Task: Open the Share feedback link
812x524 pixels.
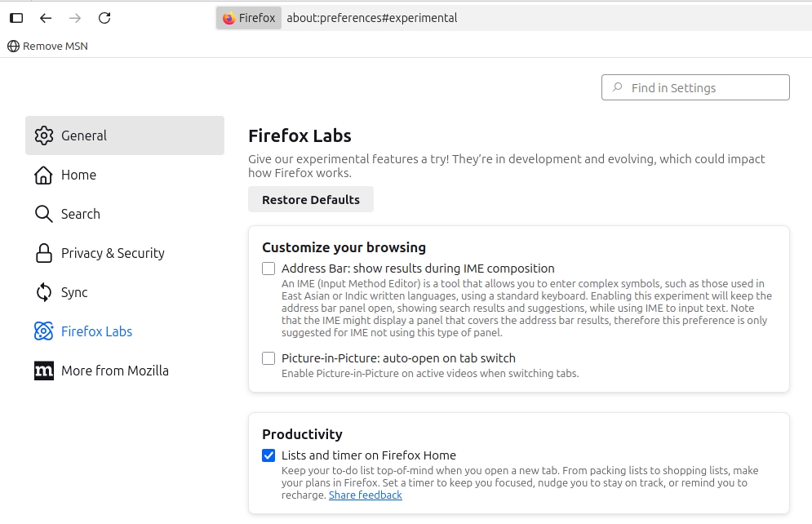Action: point(365,495)
